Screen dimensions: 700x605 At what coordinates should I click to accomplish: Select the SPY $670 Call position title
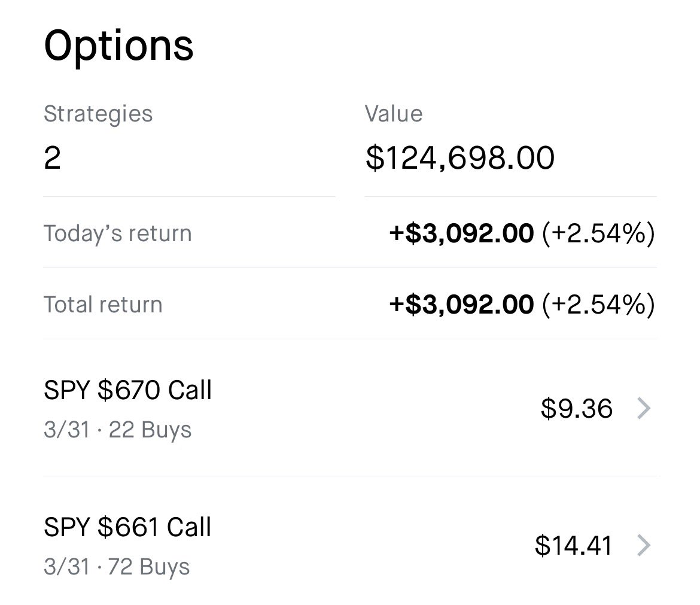[x=127, y=391]
